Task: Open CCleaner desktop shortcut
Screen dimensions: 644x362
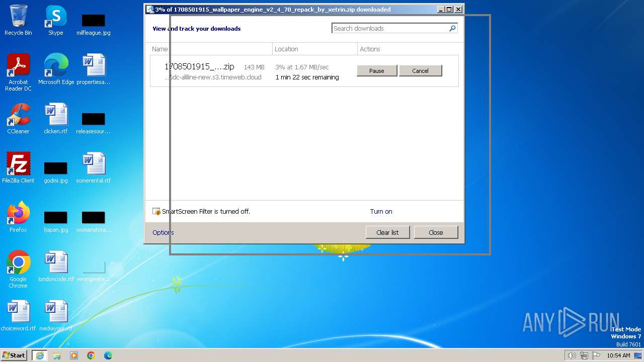Action: 18,119
